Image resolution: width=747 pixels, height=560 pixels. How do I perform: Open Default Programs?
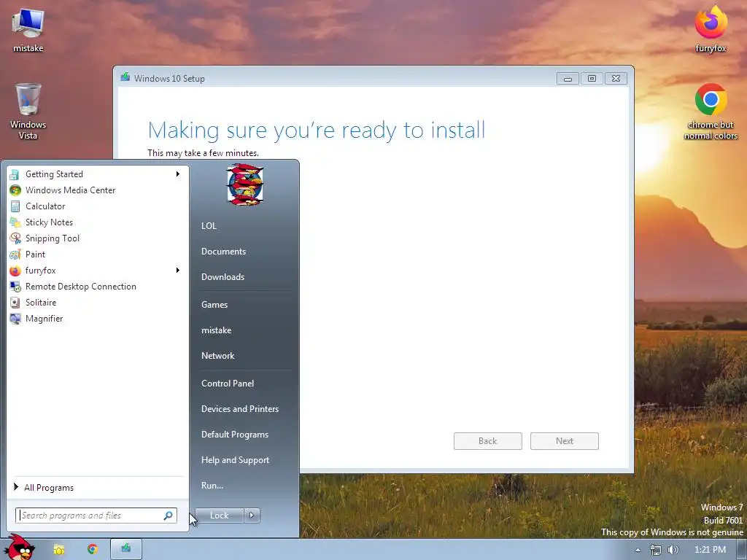pyautogui.click(x=235, y=435)
